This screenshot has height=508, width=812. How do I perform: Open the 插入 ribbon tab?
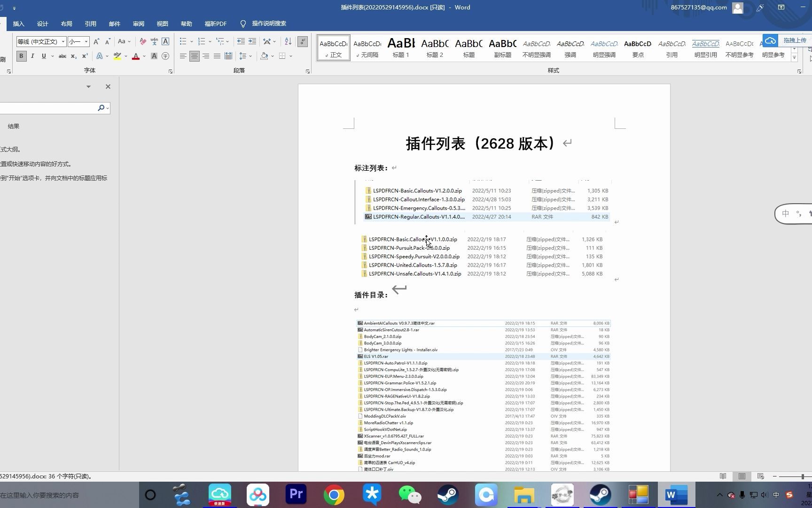pos(18,24)
